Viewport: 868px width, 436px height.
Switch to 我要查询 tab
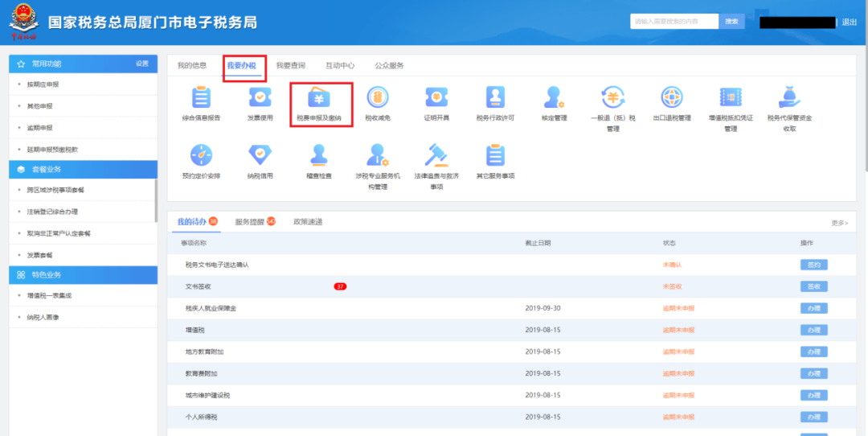click(290, 65)
